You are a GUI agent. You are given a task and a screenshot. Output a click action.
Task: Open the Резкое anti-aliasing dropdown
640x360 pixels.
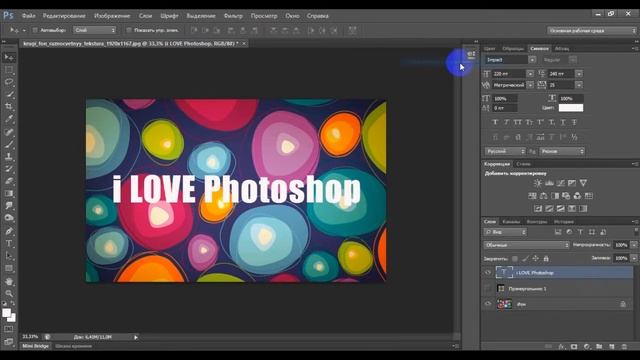562,151
